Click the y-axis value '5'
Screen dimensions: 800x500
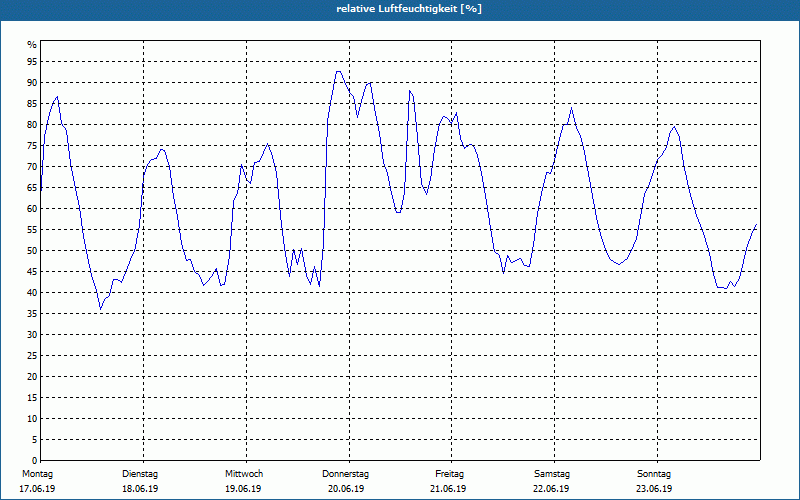35,439
